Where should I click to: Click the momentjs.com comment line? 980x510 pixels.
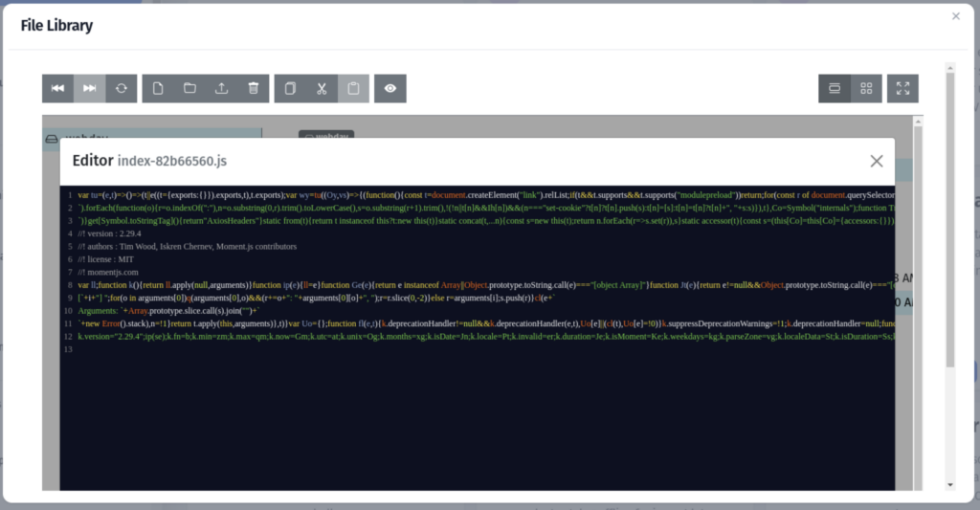(108, 272)
